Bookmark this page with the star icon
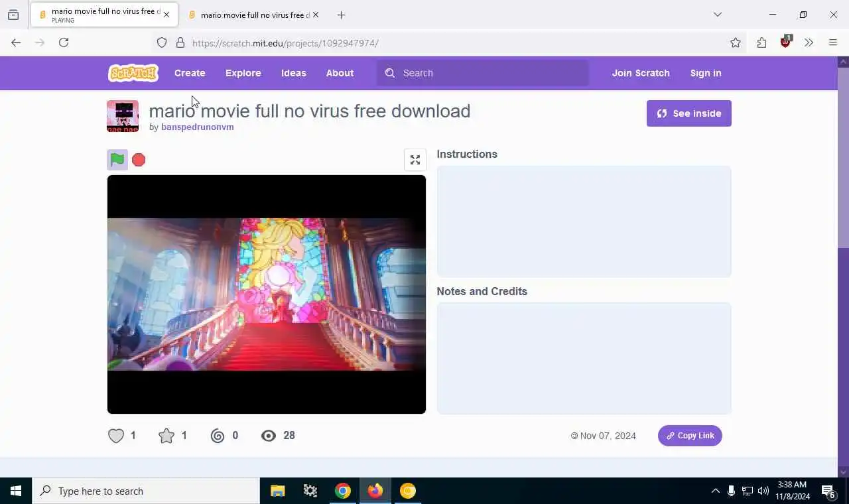The width and height of the screenshot is (849, 504). coord(736,43)
